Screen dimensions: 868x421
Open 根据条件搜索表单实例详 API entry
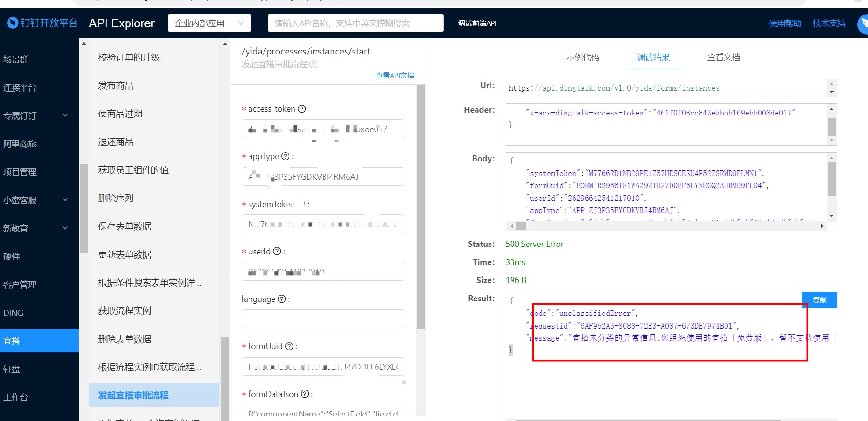click(x=150, y=283)
